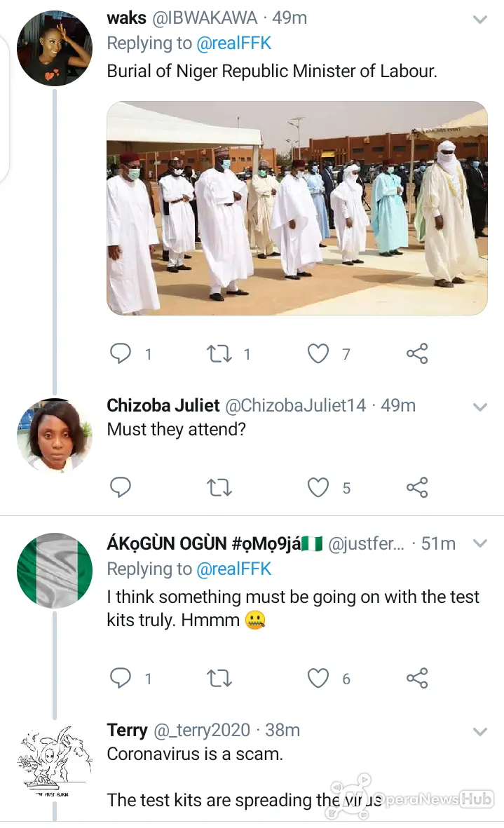Viewport: 504px width, 828px height.
Task: Reply to the test kits tweet
Action: tap(121, 677)
